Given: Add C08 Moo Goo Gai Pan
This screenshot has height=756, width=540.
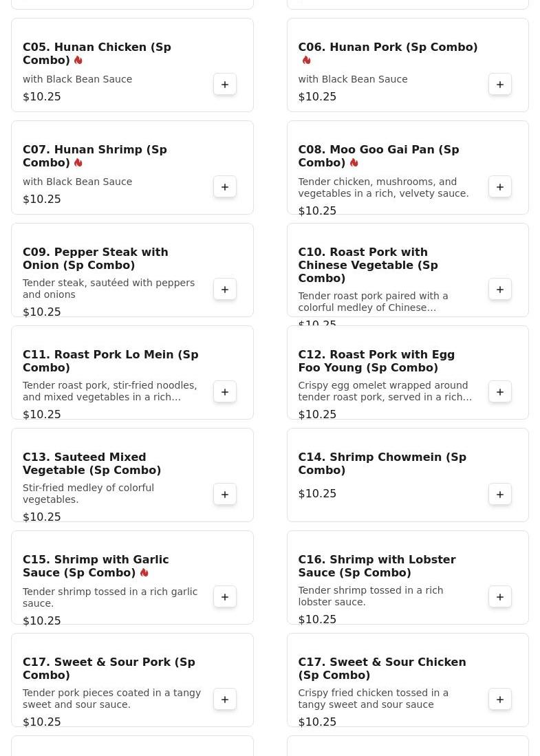Looking at the screenshot, I should click(500, 187).
